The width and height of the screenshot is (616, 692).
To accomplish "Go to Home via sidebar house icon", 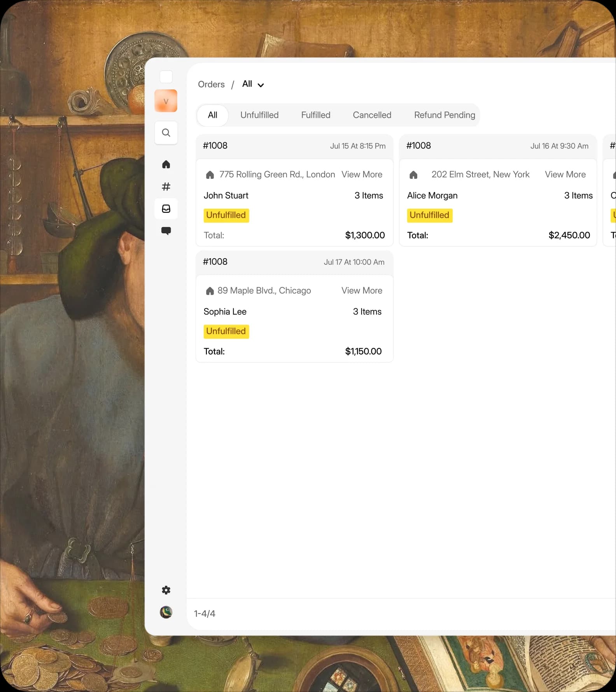I will coord(166,164).
